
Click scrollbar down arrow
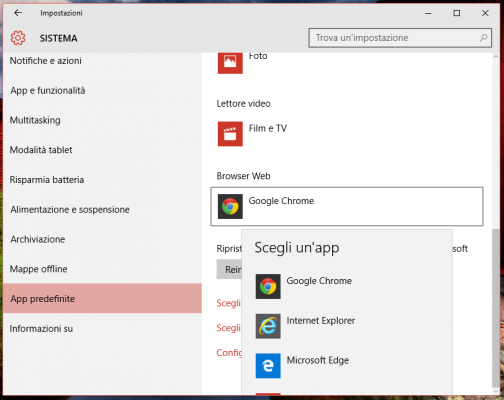pyautogui.click(x=496, y=390)
